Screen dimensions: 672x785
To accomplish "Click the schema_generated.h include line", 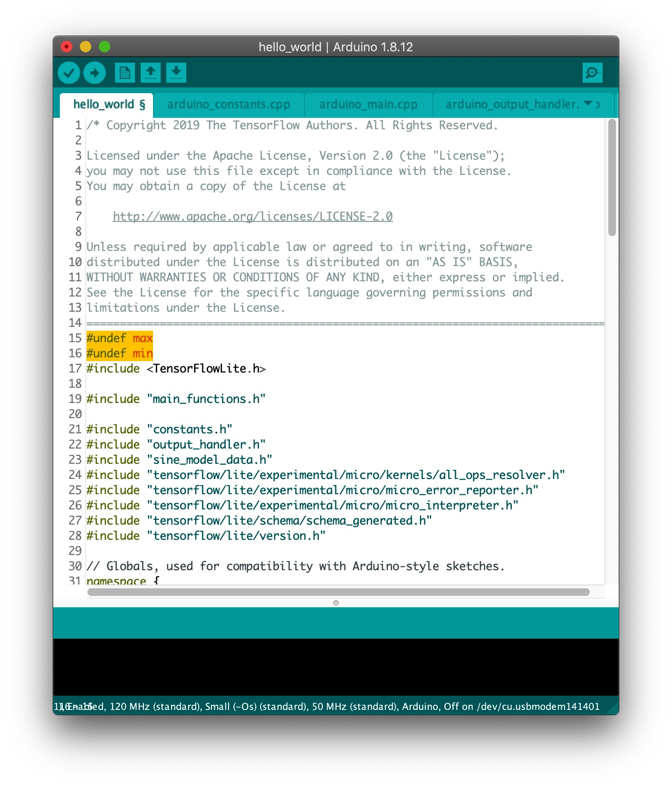I will (259, 521).
